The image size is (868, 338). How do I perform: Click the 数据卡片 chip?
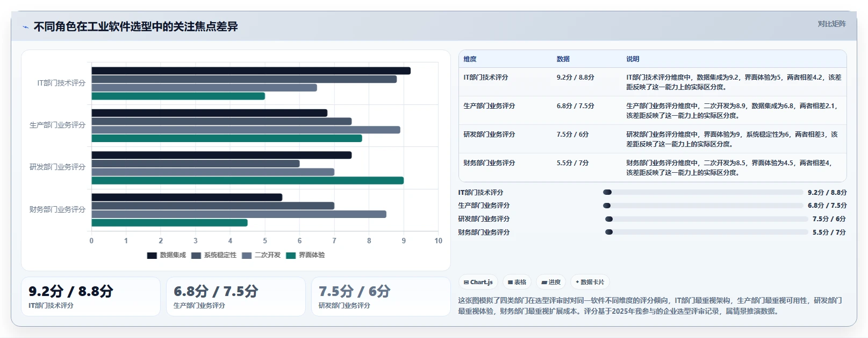[590, 282]
